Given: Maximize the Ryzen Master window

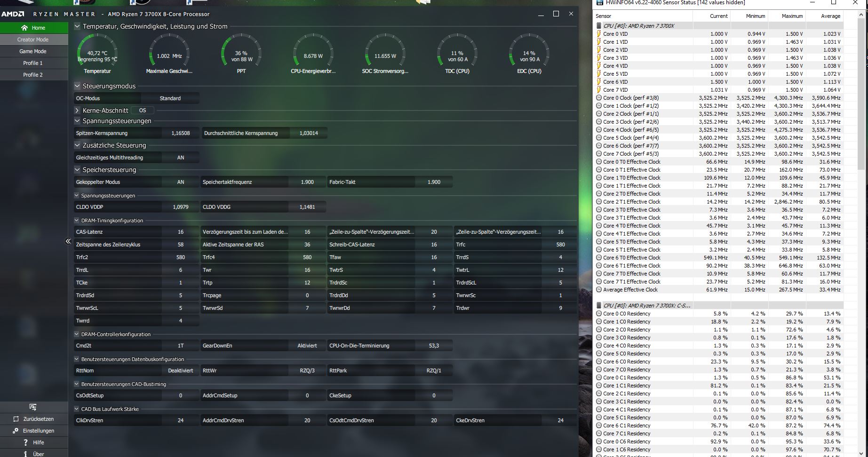Looking at the screenshot, I should [x=556, y=14].
